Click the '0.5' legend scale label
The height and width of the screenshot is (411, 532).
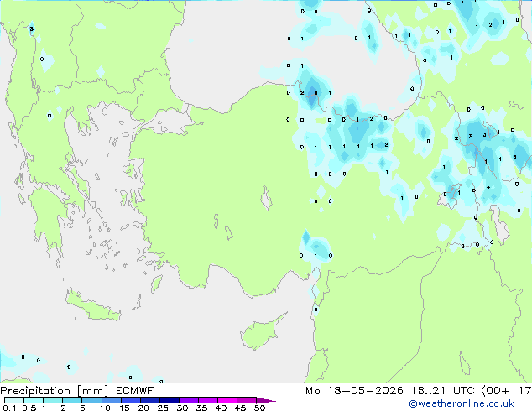tap(29, 408)
